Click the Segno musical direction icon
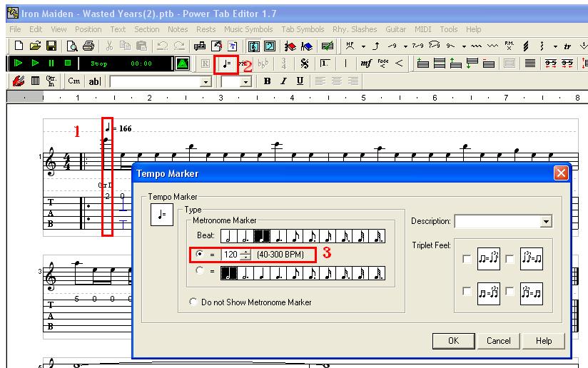The width and height of the screenshot is (588, 368). (305, 63)
